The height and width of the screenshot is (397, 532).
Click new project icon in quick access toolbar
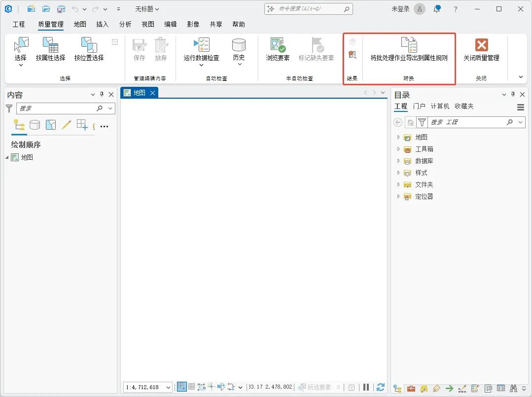click(31, 9)
